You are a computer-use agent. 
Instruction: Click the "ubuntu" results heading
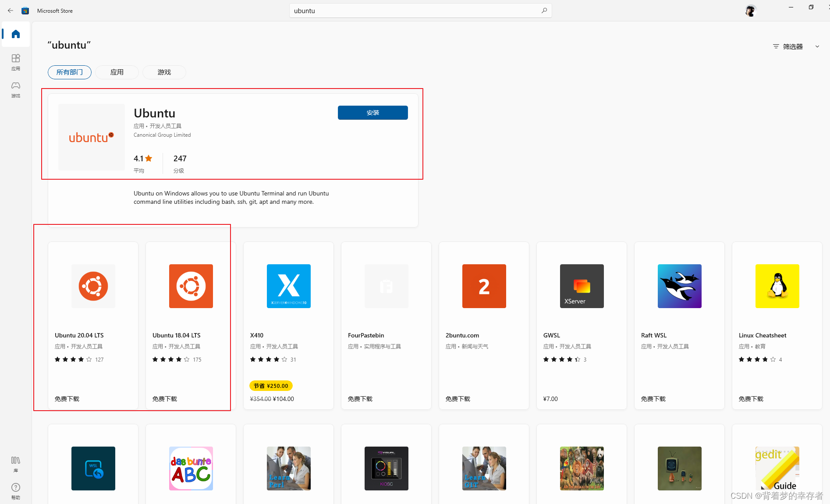(69, 45)
